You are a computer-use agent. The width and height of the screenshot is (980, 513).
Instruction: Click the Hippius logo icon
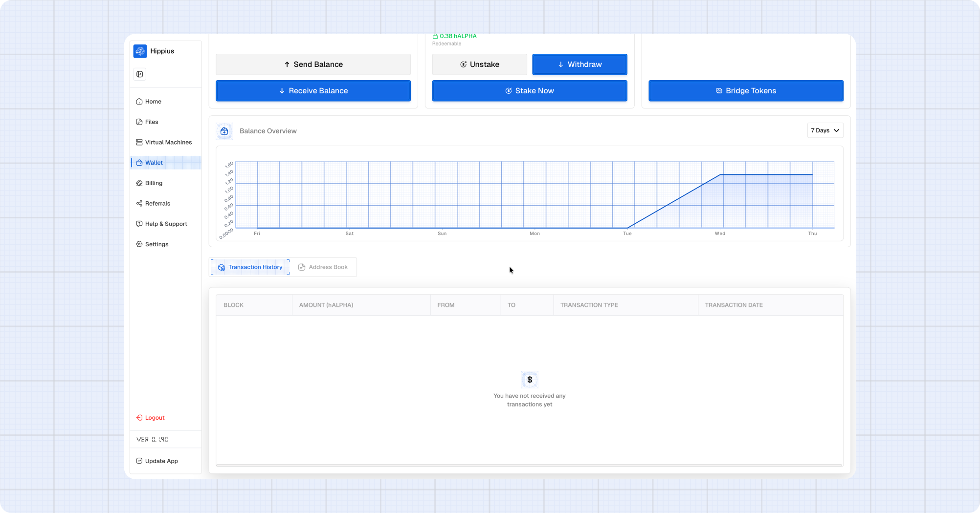click(x=140, y=51)
